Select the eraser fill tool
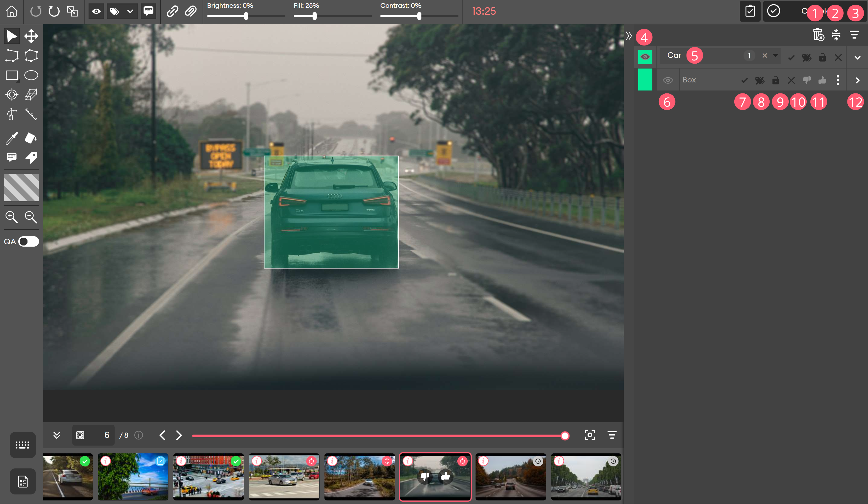Viewport: 868px width, 504px height. (x=31, y=138)
